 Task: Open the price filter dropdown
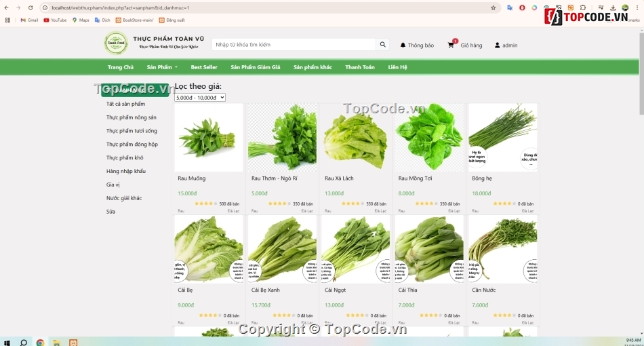[200, 98]
